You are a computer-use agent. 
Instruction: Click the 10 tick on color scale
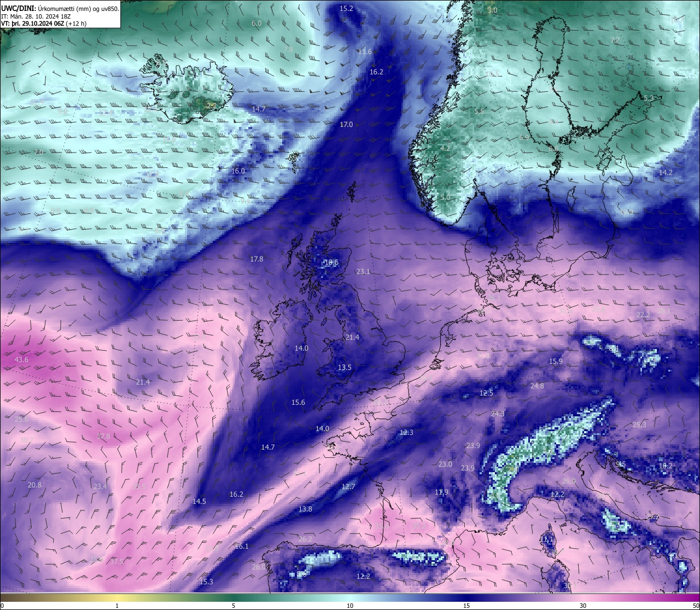(350, 606)
